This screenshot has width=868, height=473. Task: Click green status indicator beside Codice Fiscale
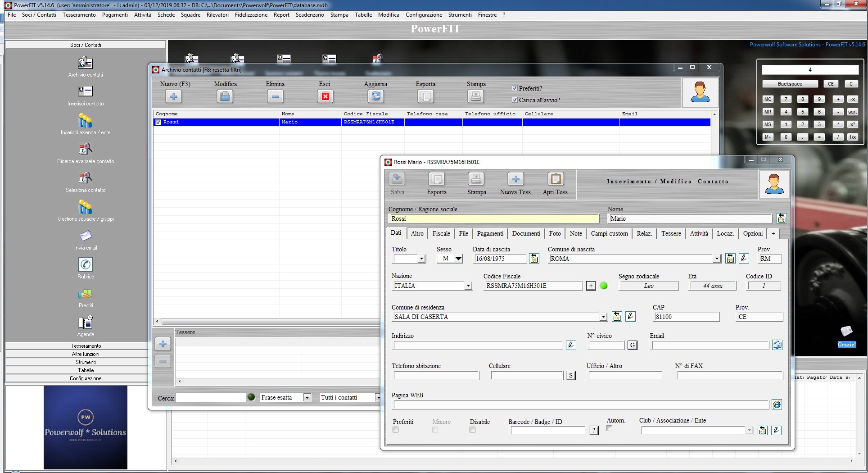[x=604, y=286]
